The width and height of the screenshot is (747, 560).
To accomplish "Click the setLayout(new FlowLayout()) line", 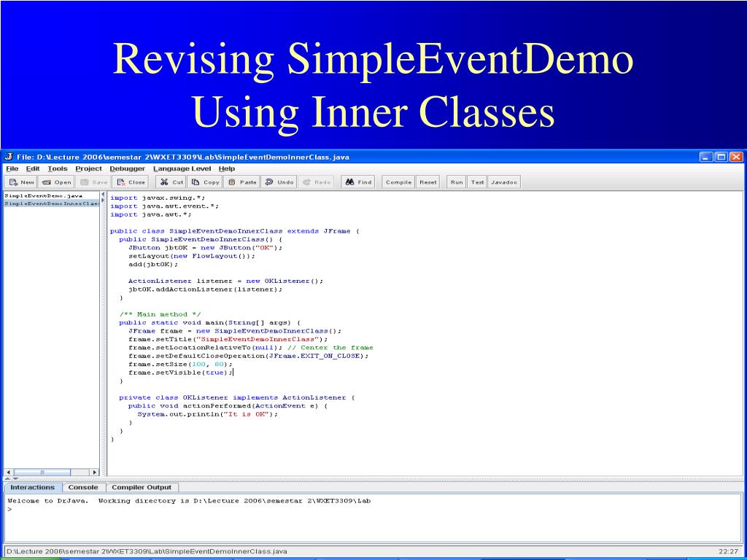I will 192,256.
